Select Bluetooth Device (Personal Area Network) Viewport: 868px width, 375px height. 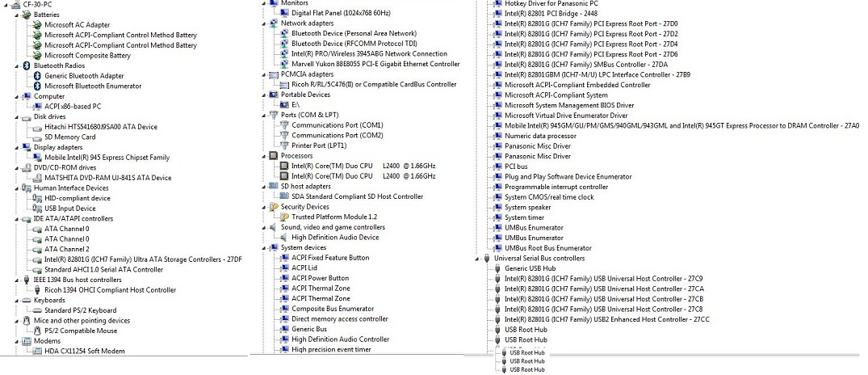(x=354, y=33)
